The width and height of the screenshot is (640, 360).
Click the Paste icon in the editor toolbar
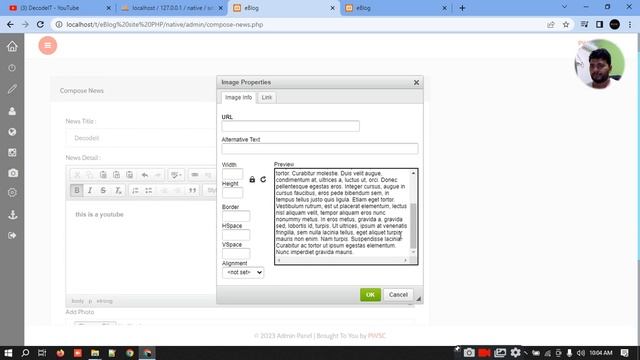point(103,175)
